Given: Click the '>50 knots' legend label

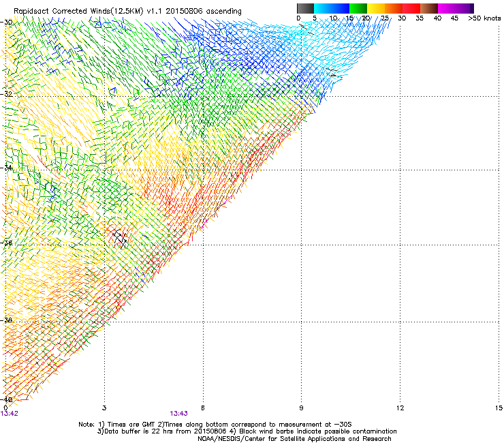Looking at the screenshot, I should tap(484, 18).
